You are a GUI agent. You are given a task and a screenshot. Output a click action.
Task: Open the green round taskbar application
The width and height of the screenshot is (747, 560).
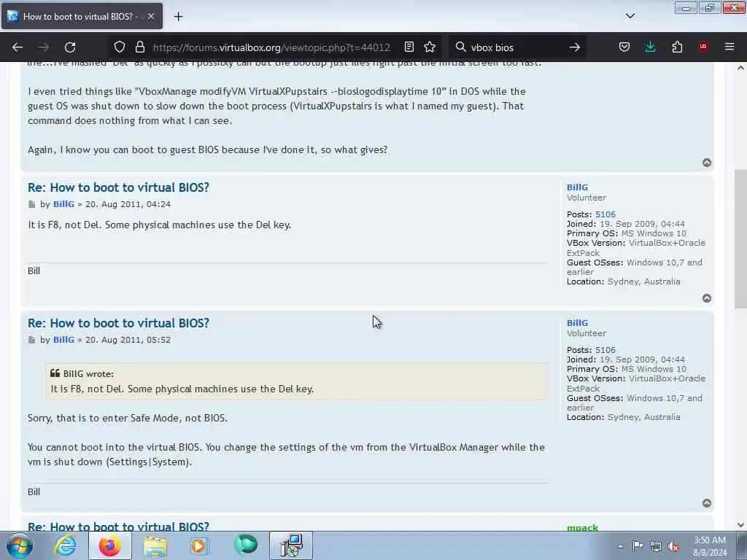[x=246, y=545]
